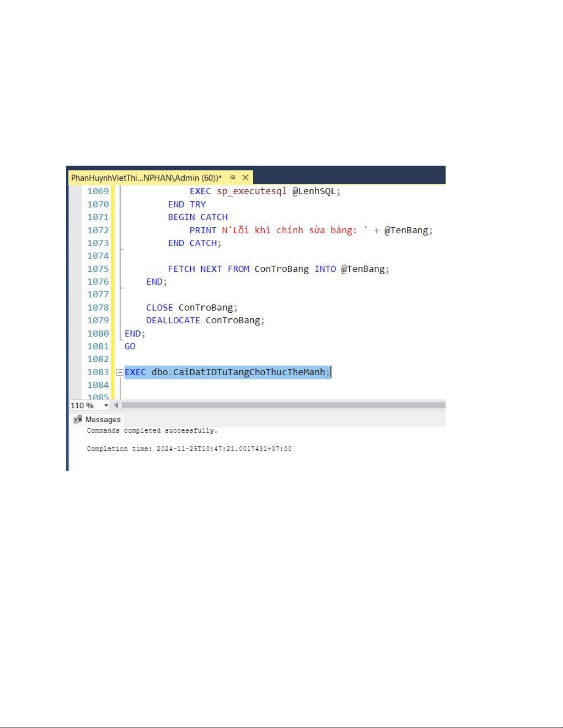The image size is (563, 728).
Task: Close the query tab with X icon
Action: pyautogui.click(x=245, y=177)
